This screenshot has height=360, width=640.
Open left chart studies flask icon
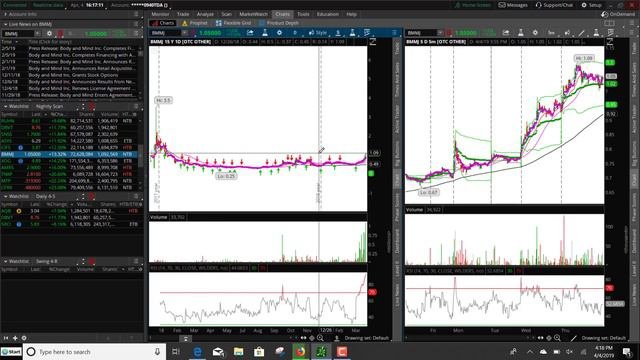coord(265,33)
